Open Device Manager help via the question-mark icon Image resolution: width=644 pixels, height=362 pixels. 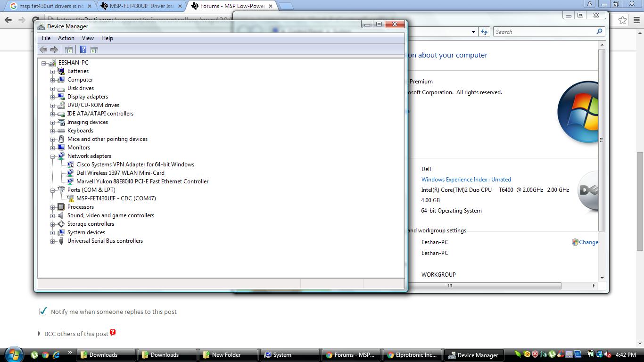click(83, 49)
